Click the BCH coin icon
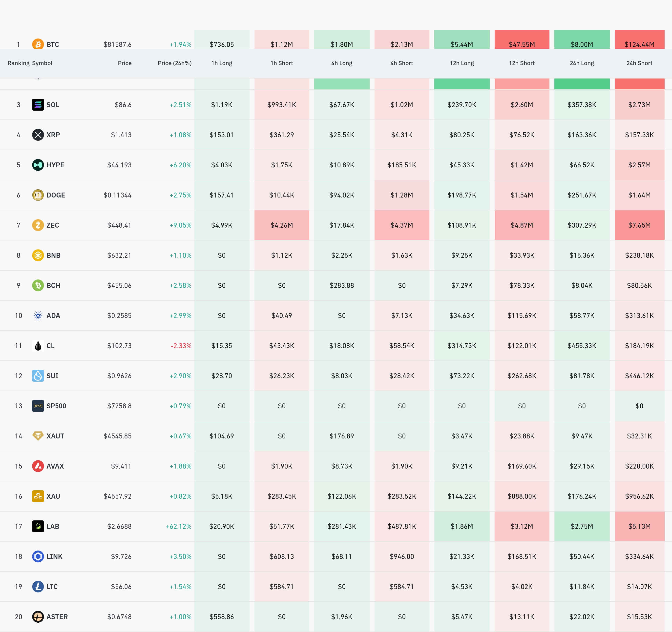Screen dimensions: 672x632 point(38,285)
